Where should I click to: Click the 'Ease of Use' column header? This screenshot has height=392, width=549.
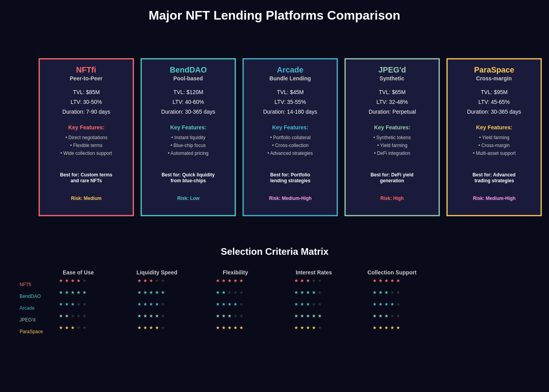78,272
